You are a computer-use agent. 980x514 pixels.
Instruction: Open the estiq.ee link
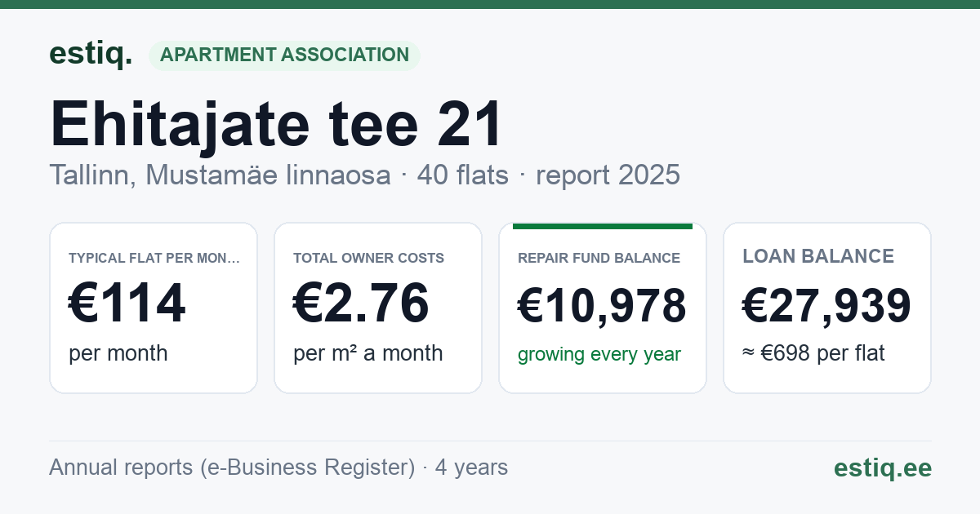883,467
